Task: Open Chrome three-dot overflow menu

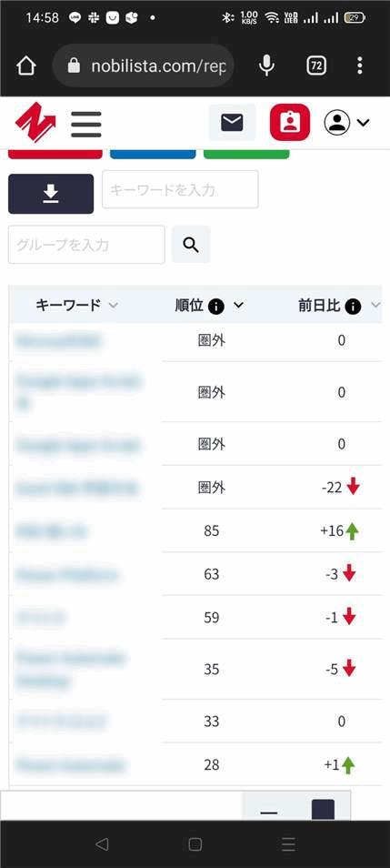Action: (x=360, y=66)
